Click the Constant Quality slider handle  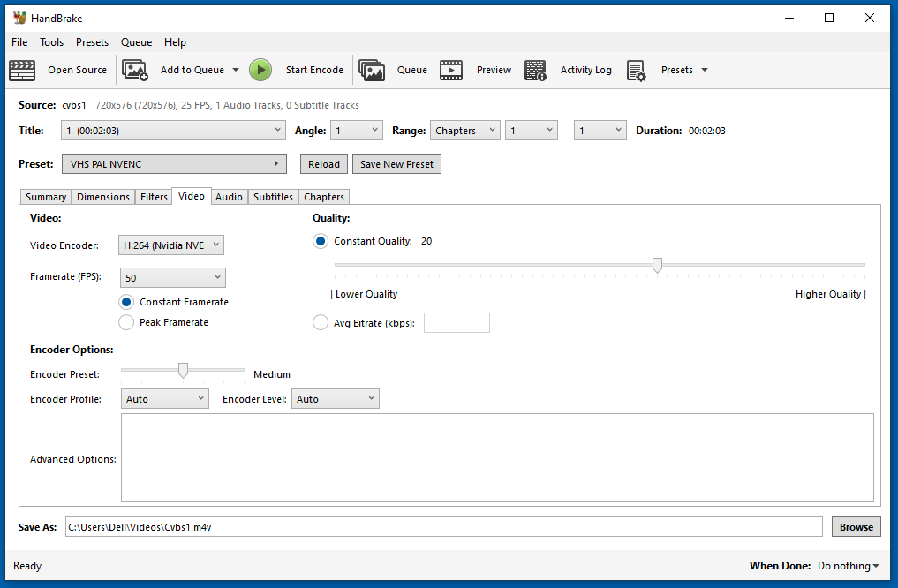pyautogui.click(x=657, y=265)
